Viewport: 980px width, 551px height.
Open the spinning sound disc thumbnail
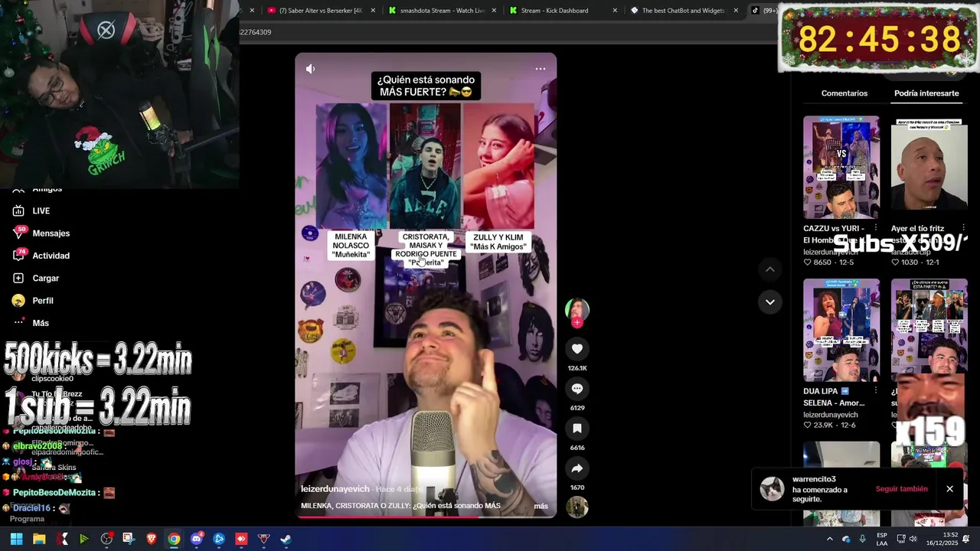pyautogui.click(x=577, y=507)
